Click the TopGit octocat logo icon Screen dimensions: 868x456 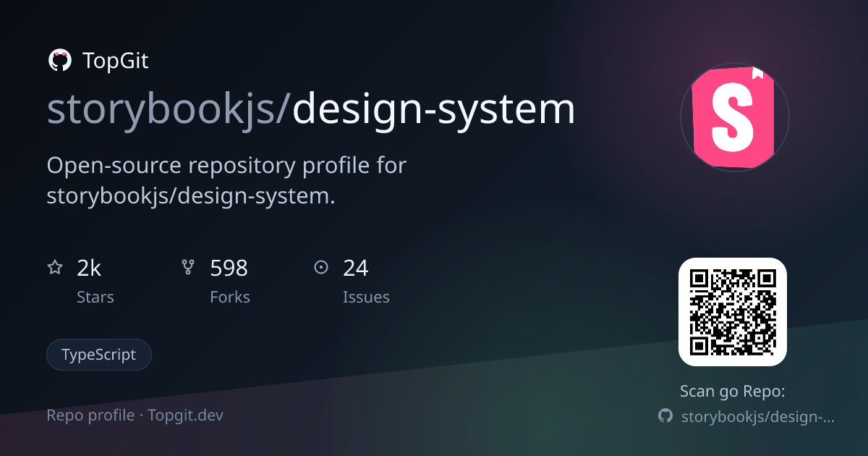59,61
